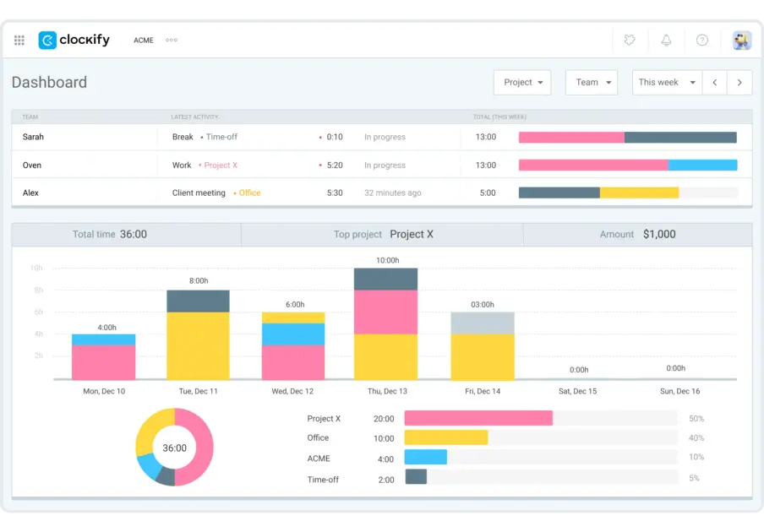Click the Project X label in Oven's row
The image size is (764, 532).
pyautogui.click(x=221, y=165)
